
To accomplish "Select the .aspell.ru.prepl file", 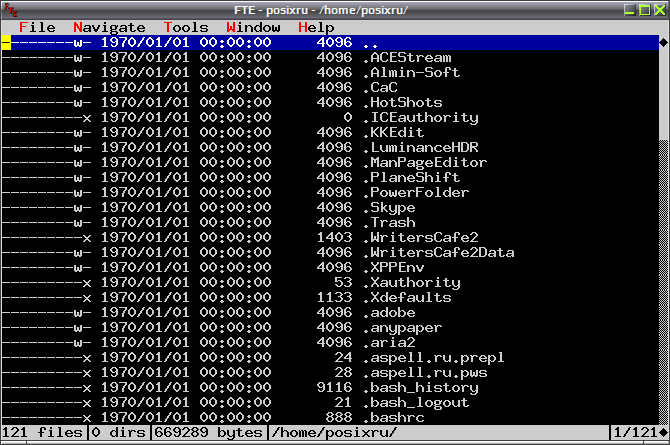I will coord(330,357).
